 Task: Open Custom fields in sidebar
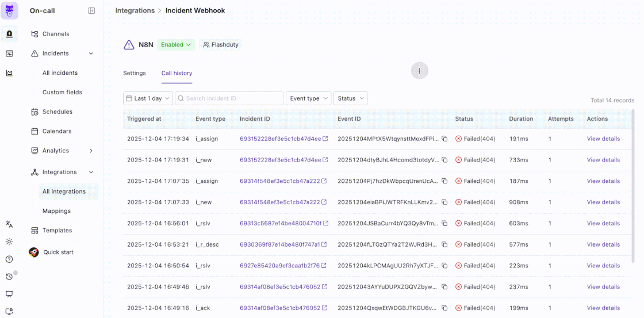[62, 92]
